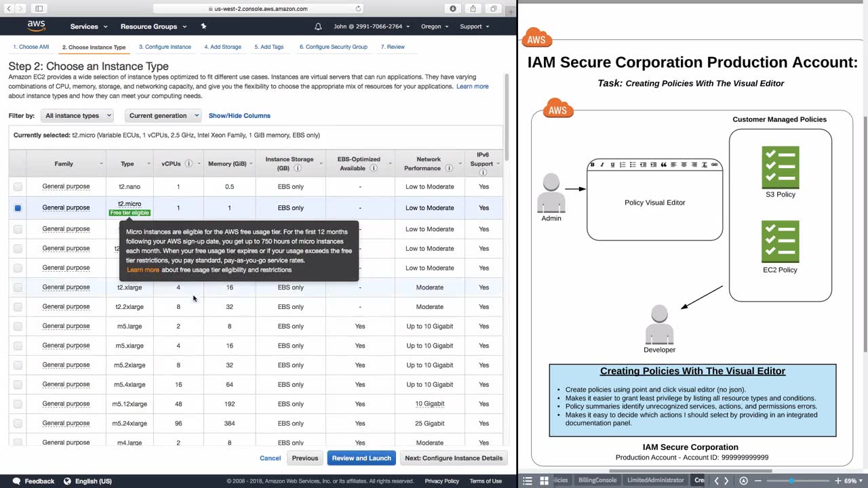The width and height of the screenshot is (868, 488).
Task: Switch to the LimitedAdministrator page tab
Action: click(x=656, y=481)
